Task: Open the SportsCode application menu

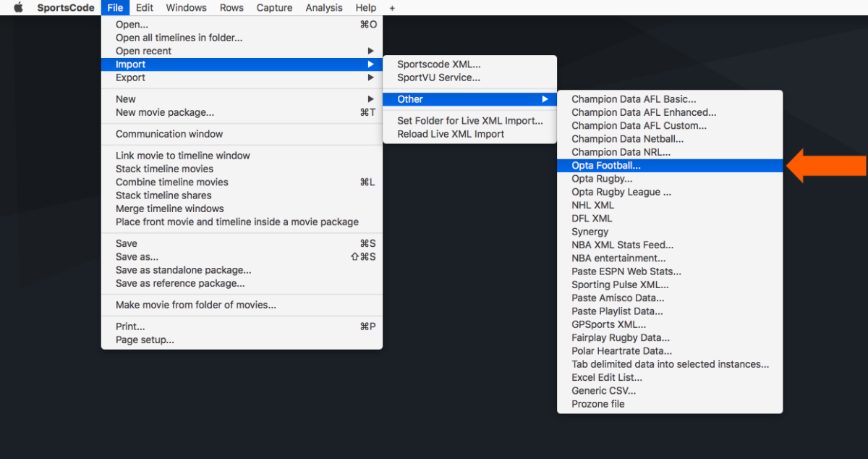Action: (66, 8)
